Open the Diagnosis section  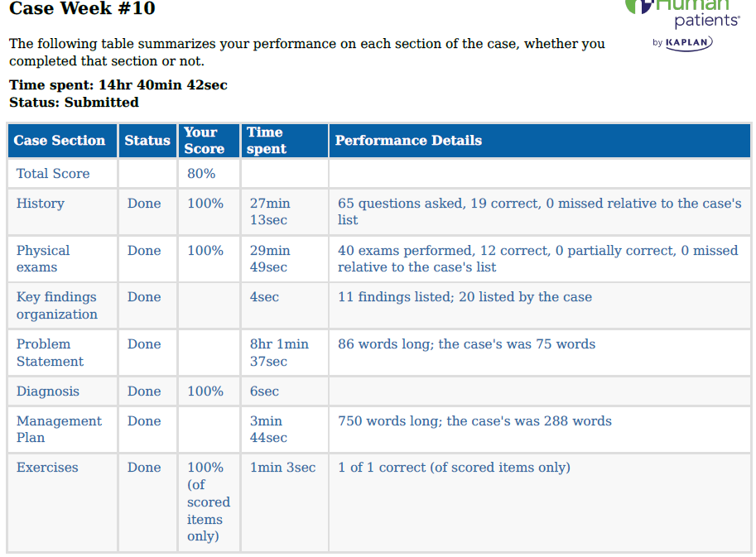point(48,391)
